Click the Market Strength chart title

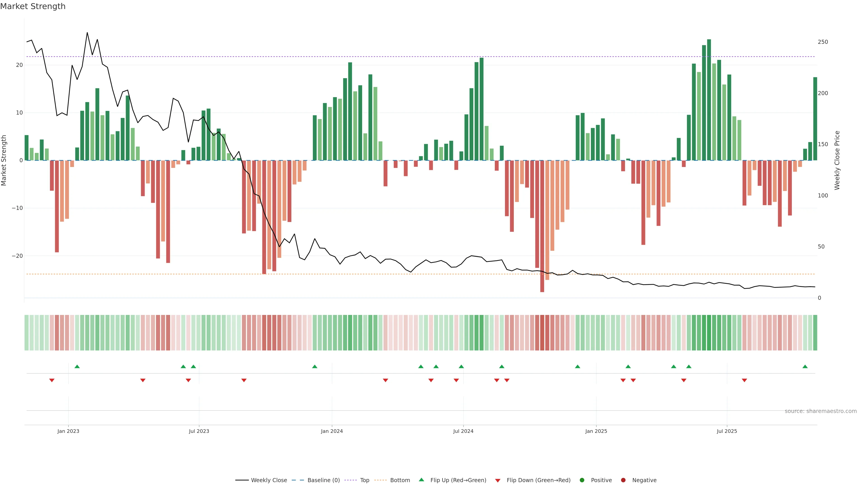point(33,6)
